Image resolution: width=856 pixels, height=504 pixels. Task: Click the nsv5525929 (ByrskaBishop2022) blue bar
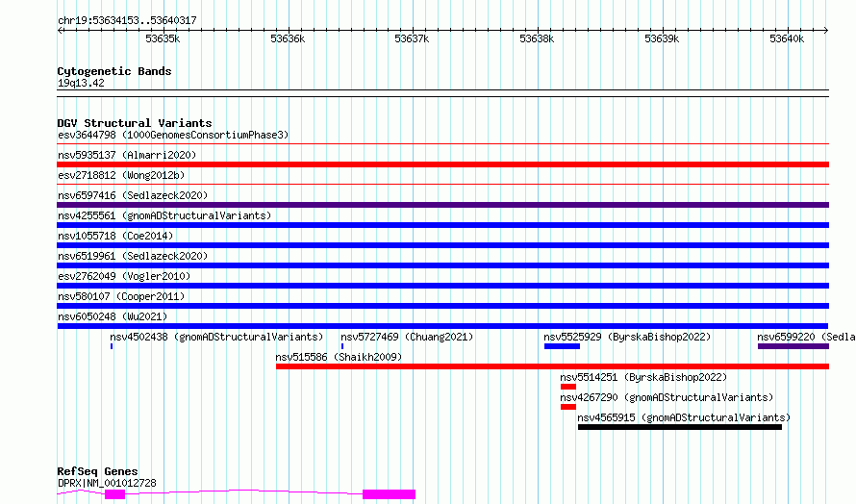(x=562, y=346)
